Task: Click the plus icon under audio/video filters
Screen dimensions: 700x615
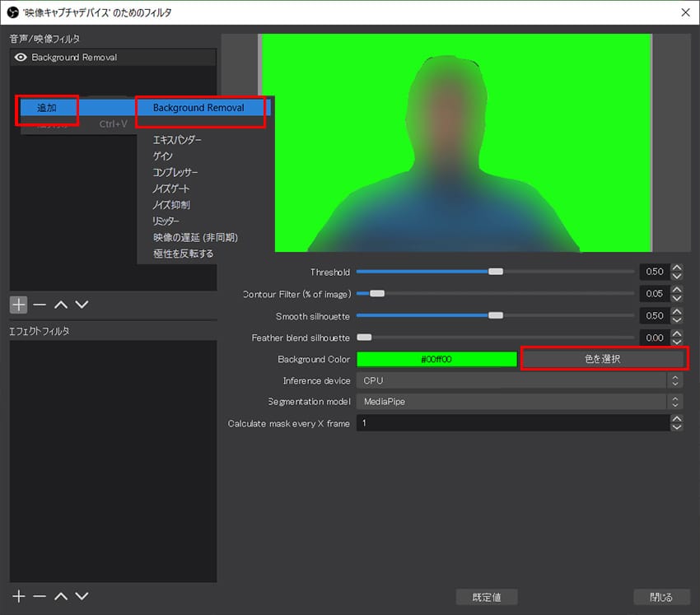Action: [x=18, y=304]
